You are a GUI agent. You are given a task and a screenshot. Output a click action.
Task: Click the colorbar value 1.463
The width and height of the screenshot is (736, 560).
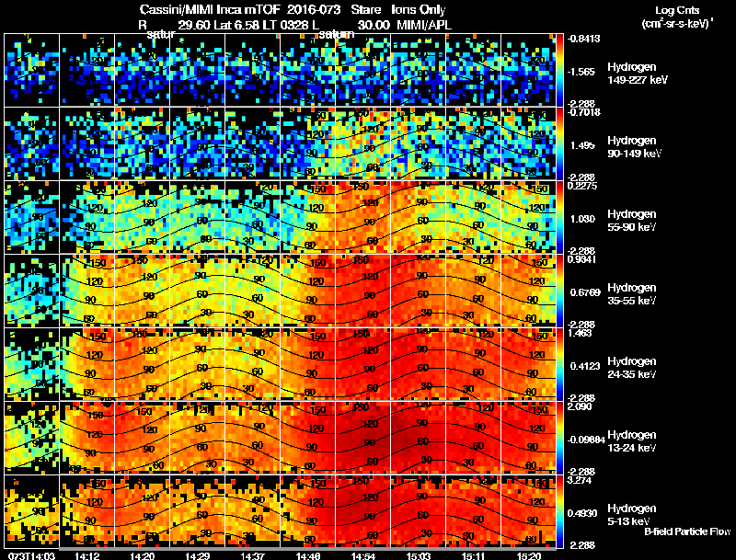580,333
